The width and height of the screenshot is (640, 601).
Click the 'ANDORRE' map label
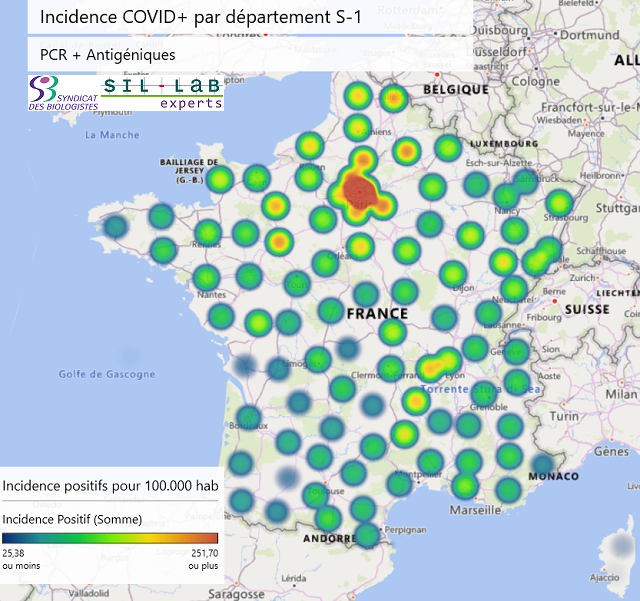[330, 539]
